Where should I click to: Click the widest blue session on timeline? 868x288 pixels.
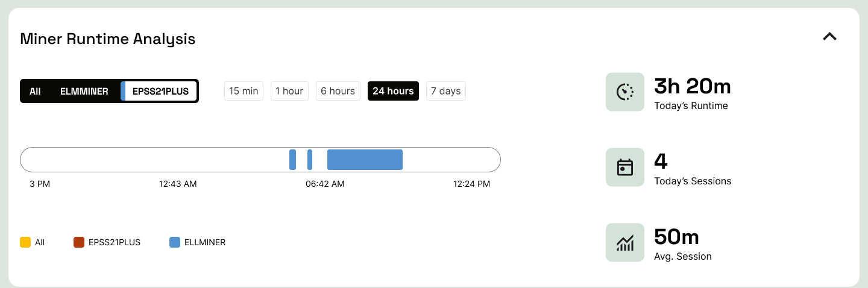coord(365,160)
